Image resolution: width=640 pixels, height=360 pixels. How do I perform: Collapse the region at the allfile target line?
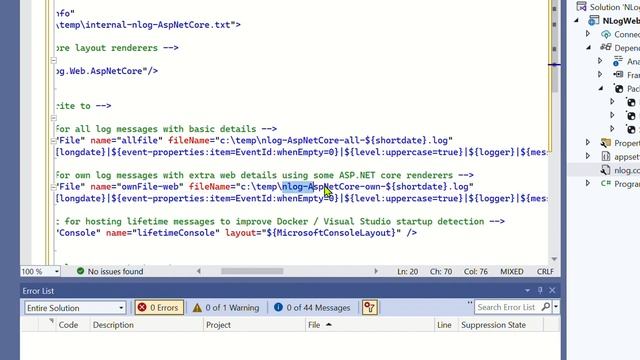(x=53, y=141)
